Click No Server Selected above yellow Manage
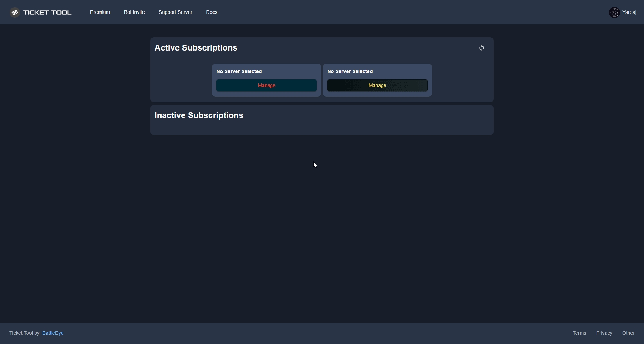This screenshot has height=344, width=644. 350,71
